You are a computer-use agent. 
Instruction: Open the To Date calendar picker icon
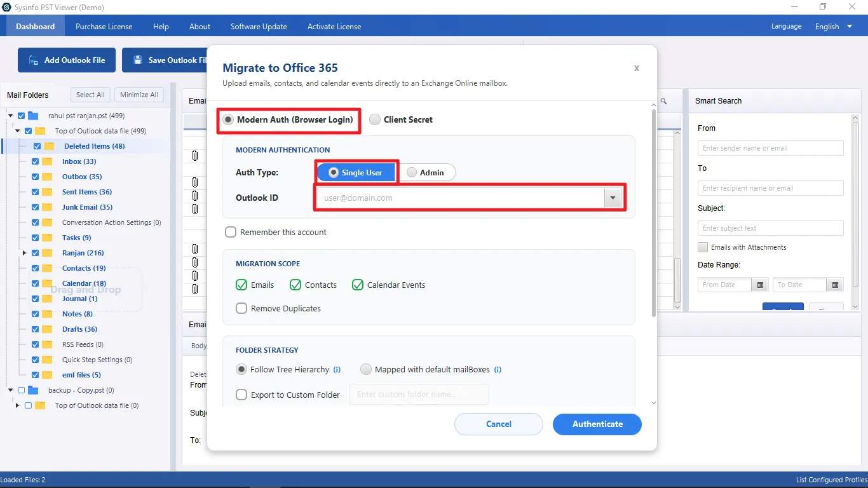(836, 285)
